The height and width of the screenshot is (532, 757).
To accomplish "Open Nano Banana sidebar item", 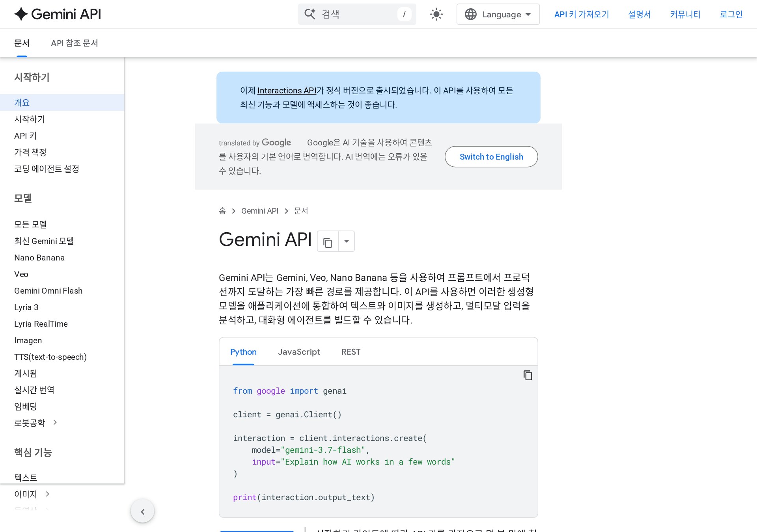I will (39, 257).
